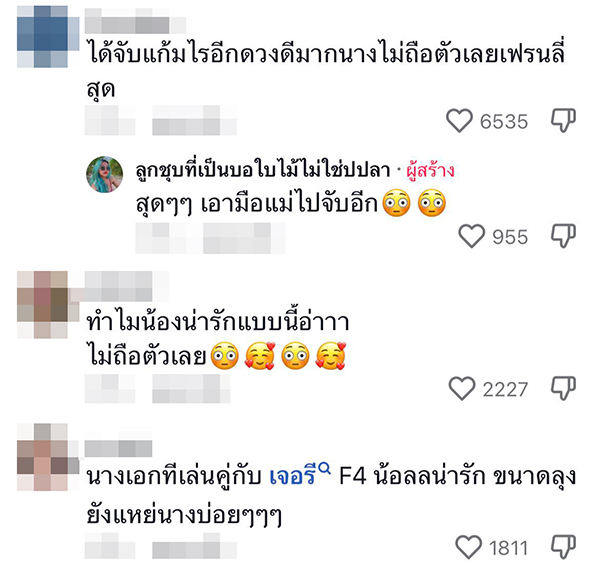Click the creator's reply text สุดๆๆ เอามือแม่ไปจับอีก

click(257, 204)
